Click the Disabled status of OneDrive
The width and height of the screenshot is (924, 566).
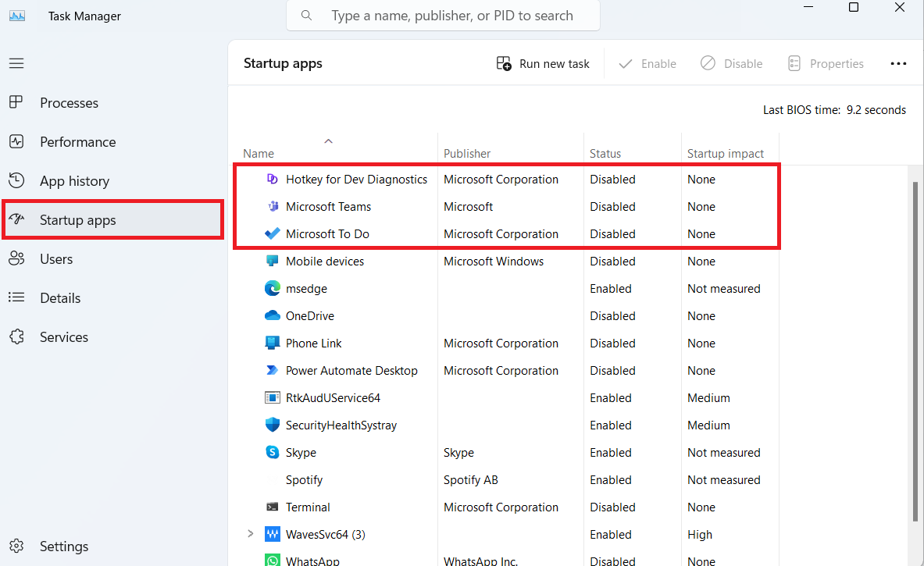coord(612,315)
